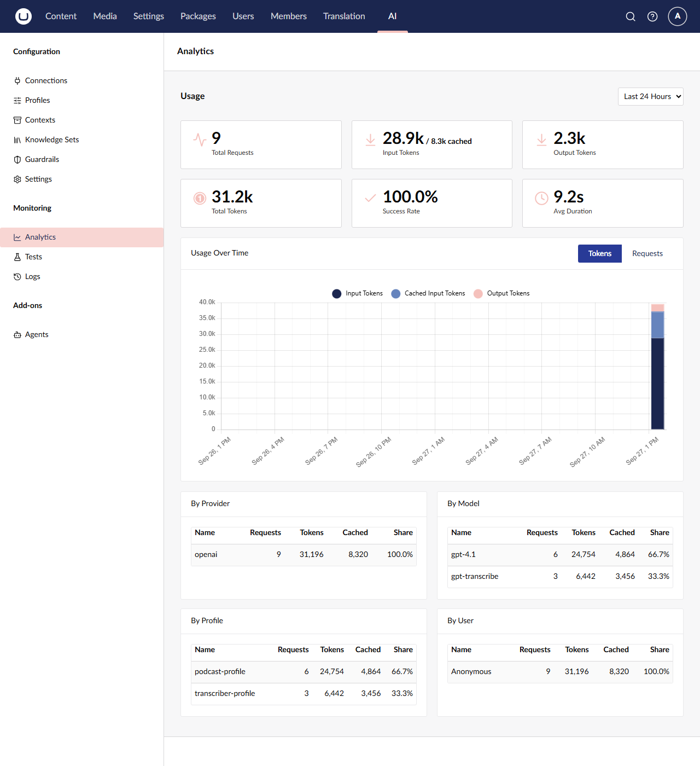Click the blue Cached Input Tokens bar segment

(x=657, y=325)
